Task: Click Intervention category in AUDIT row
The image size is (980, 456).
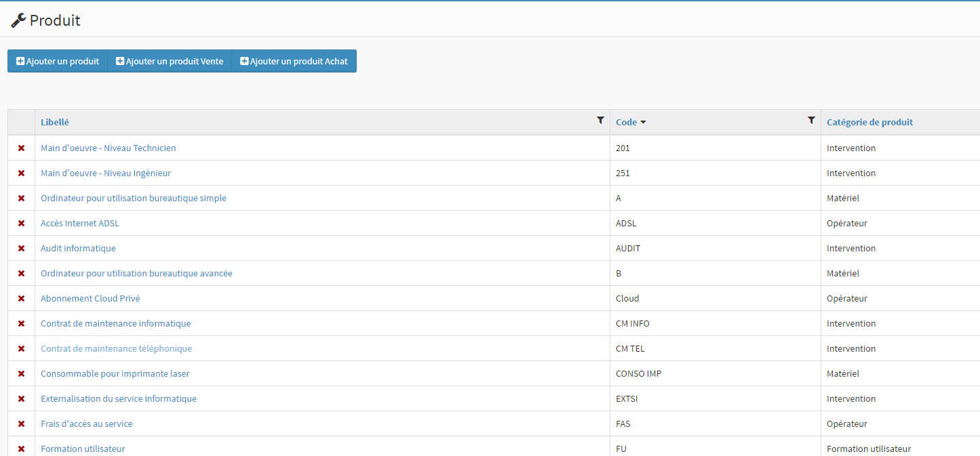Action: [x=851, y=248]
